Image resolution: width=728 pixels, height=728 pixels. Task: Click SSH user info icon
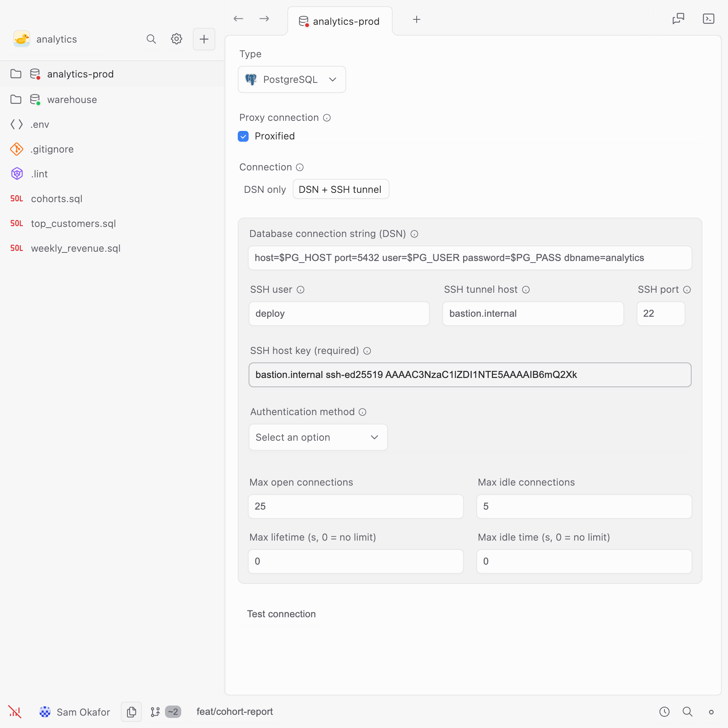pos(300,290)
